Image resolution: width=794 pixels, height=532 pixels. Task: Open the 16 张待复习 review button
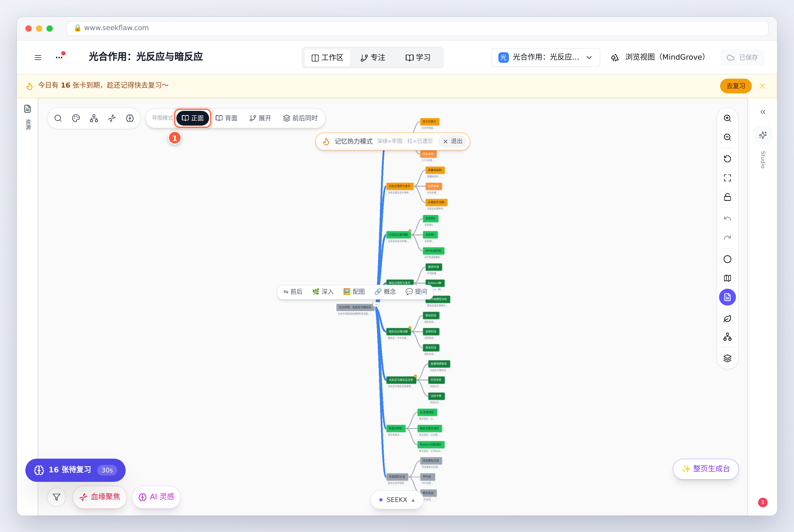[x=75, y=470]
